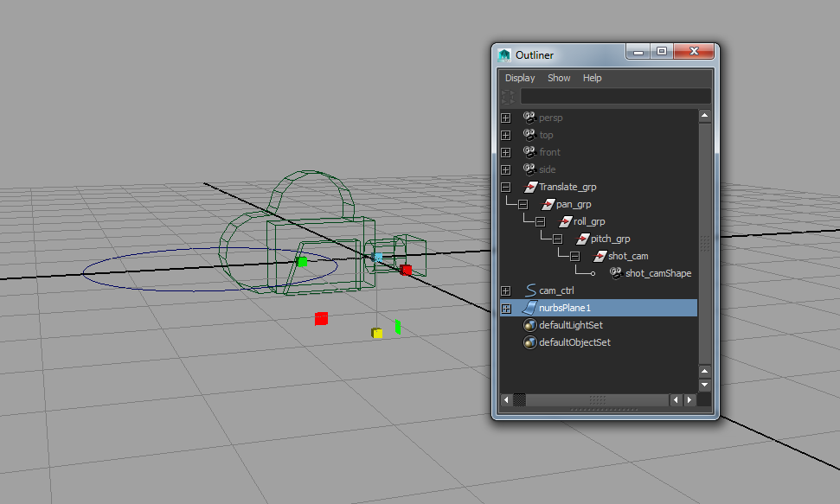Open the Show menu
Screen dimensions: 840x504
tap(558, 78)
